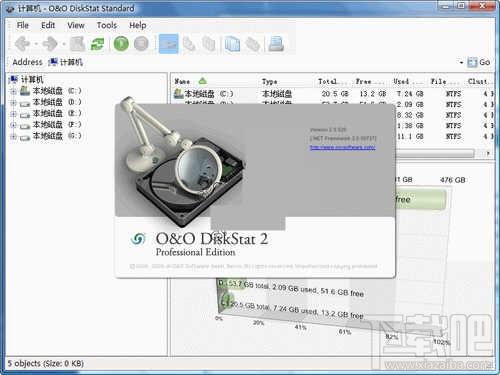Open the Back button history dropdown
This screenshot has width=500, height=375.
(36, 44)
